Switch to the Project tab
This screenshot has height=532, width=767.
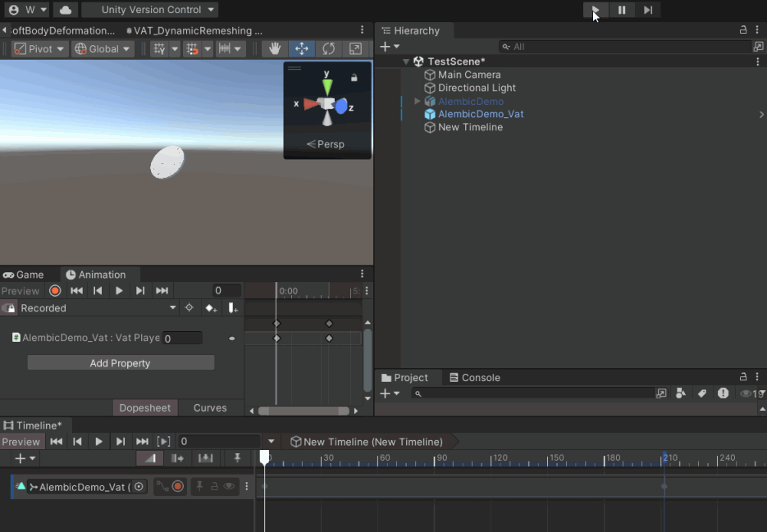405,378
